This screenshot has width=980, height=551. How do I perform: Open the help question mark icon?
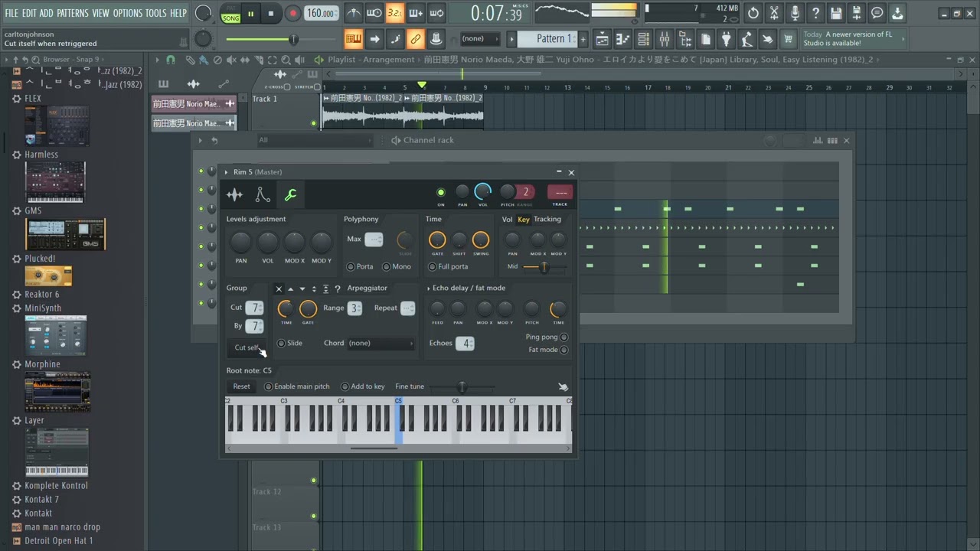[815, 13]
